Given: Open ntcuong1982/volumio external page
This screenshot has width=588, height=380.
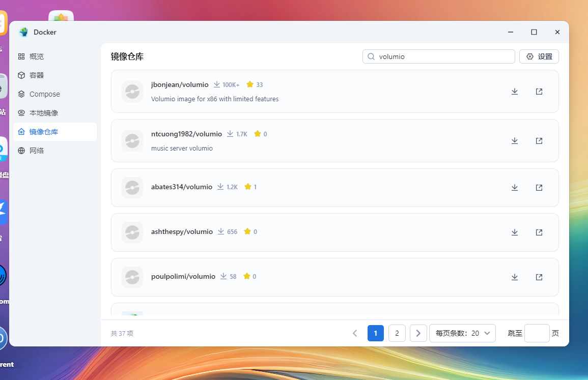Looking at the screenshot, I should click(x=539, y=141).
